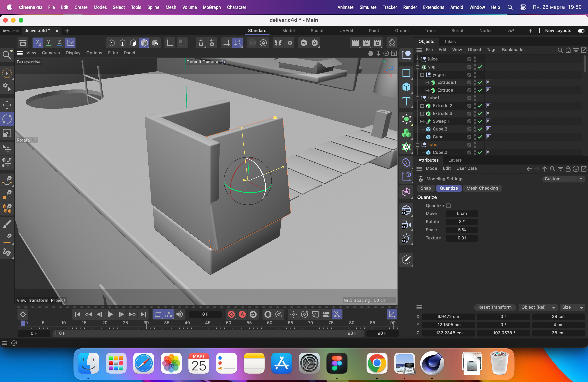Open the Custom preset dropdown
588x382 pixels.
click(x=563, y=179)
